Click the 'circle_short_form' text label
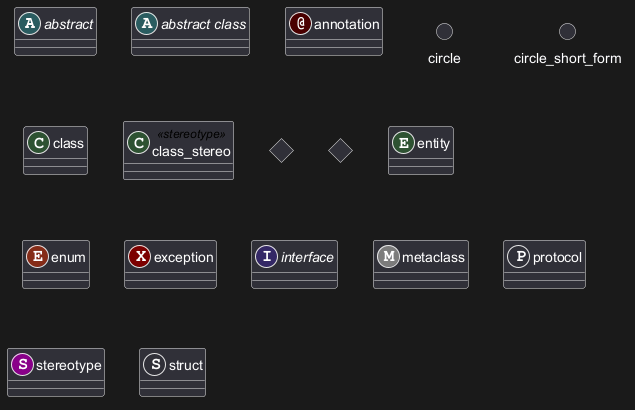This screenshot has height=410, width=635. pos(567,58)
